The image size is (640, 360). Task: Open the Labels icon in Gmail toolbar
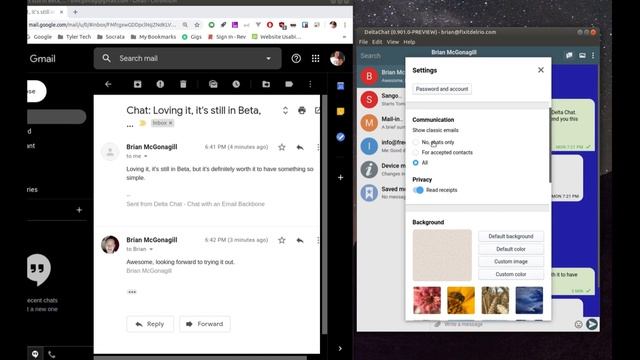289,84
